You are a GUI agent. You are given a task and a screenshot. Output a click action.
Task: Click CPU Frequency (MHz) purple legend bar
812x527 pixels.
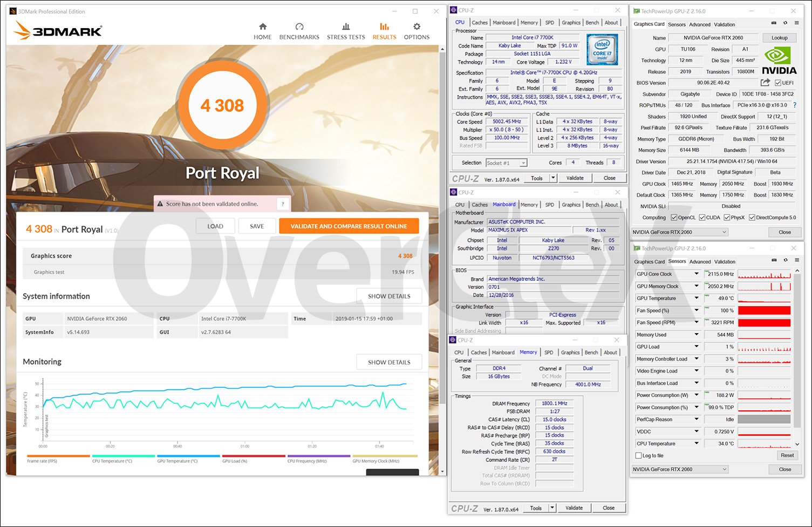319,456
